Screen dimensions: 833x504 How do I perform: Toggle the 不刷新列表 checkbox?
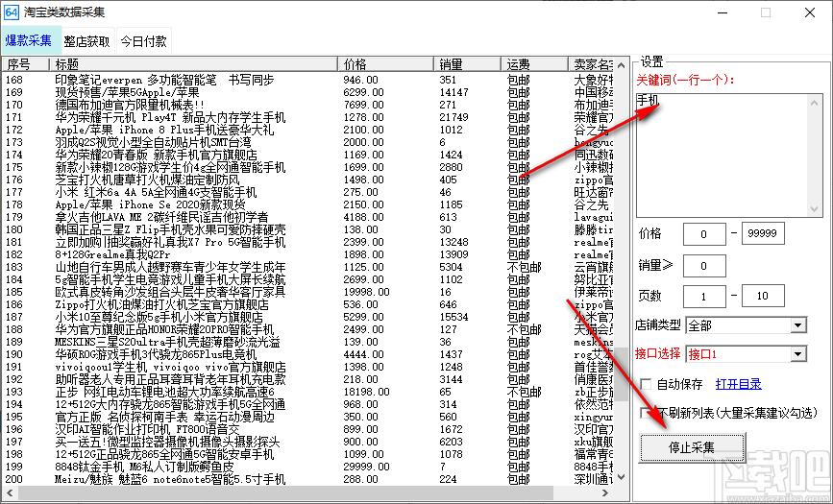tap(646, 413)
